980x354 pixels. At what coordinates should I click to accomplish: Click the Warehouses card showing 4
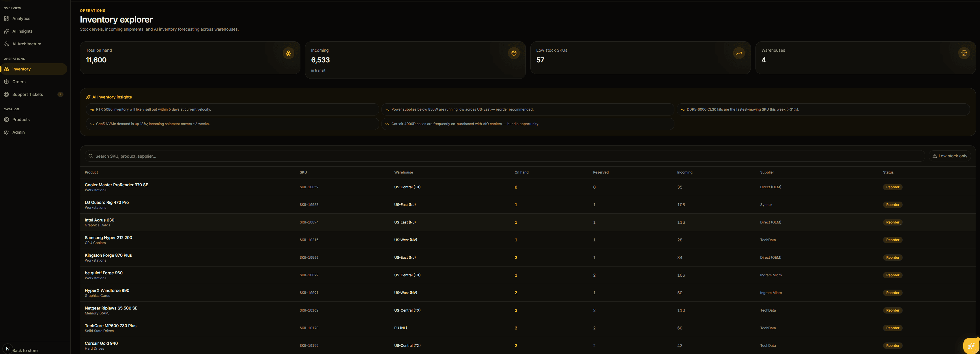point(865,58)
